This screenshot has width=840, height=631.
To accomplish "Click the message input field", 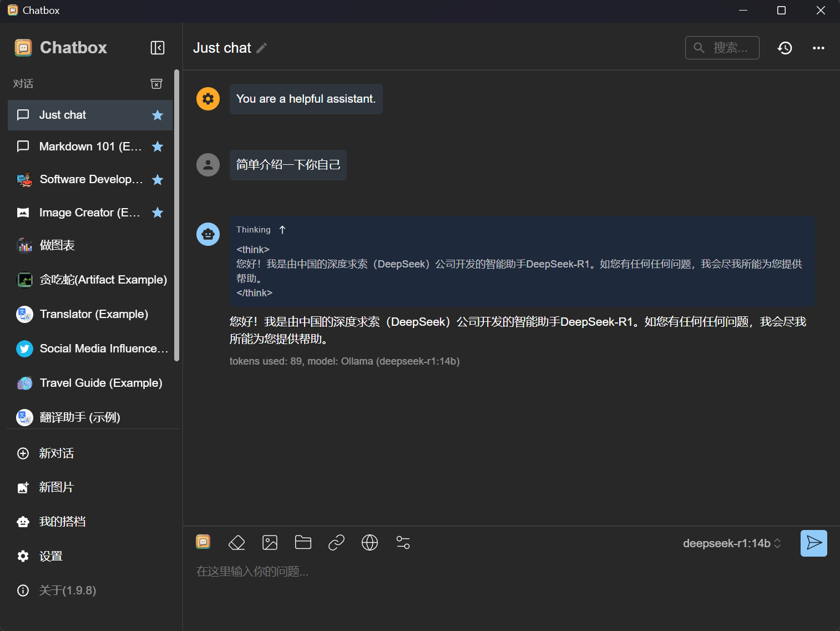I will click(510, 572).
